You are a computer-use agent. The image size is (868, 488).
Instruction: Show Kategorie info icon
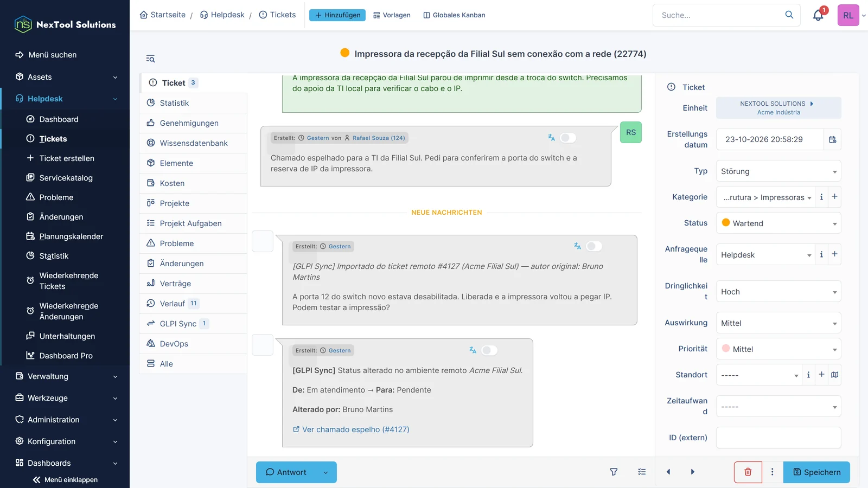point(821,197)
